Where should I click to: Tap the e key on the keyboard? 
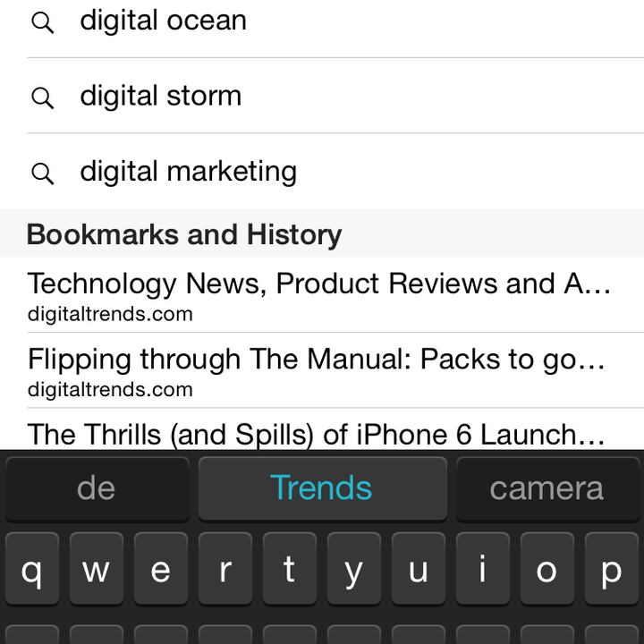161,569
